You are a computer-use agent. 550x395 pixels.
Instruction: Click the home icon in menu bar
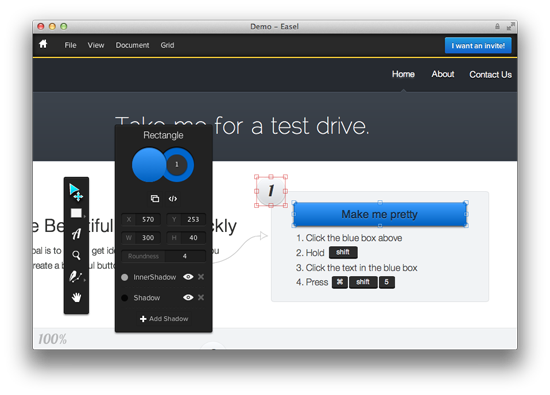pyautogui.click(x=43, y=44)
